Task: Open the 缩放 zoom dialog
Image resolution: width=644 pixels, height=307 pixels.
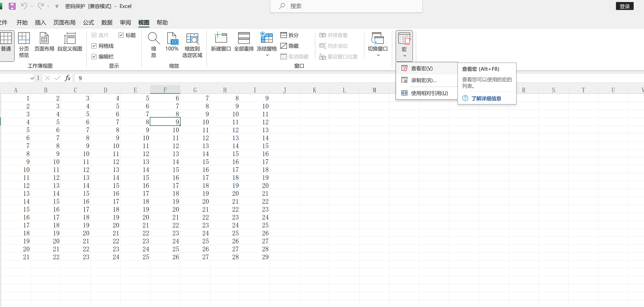Action: pyautogui.click(x=154, y=45)
